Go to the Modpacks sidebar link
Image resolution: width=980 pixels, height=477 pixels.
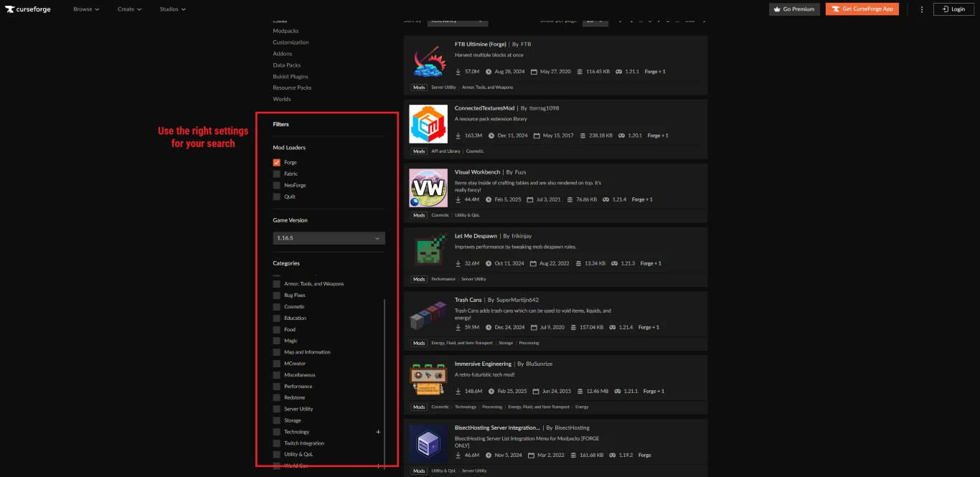(x=286, y=30)
